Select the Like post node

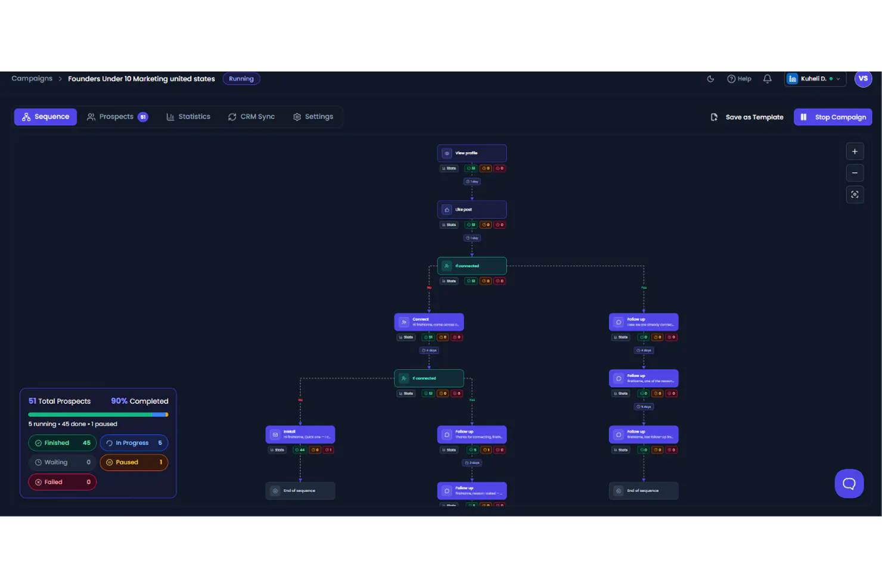pos(472,210)
